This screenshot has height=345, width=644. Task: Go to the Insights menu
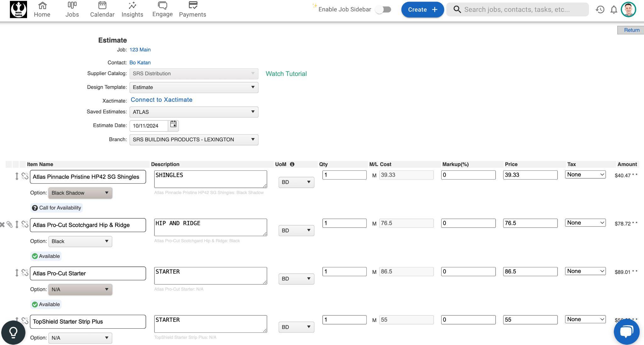pos(132,9)
